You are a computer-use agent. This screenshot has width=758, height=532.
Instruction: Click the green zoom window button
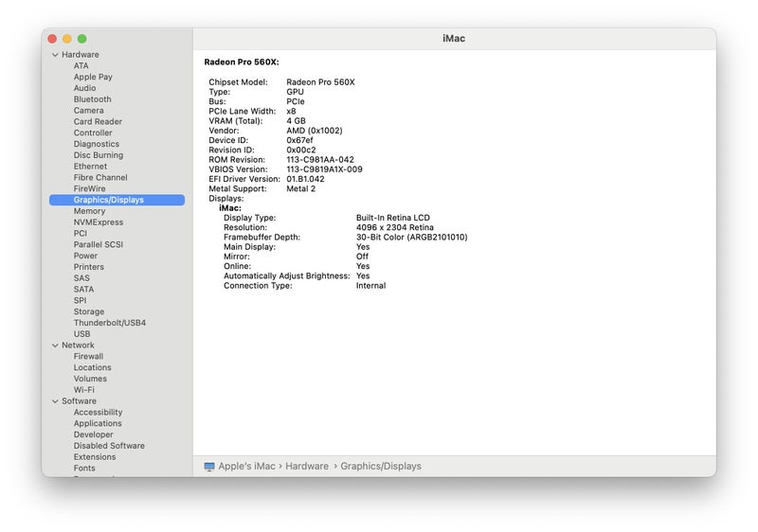82,39
